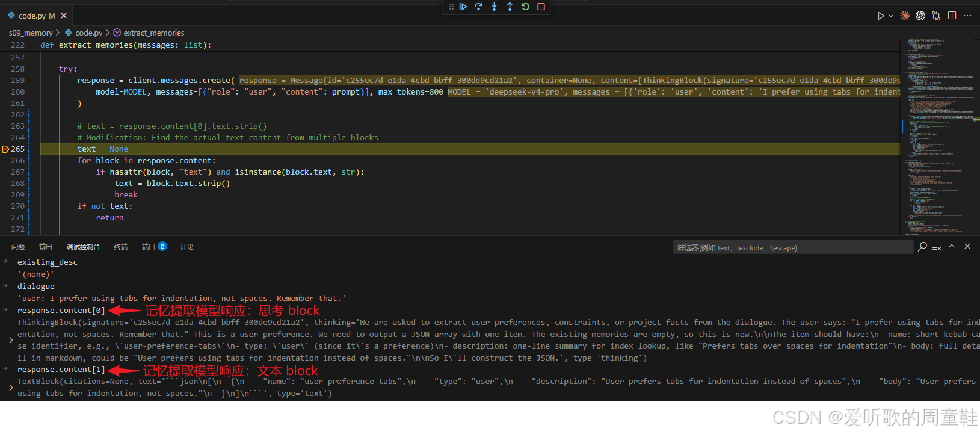
Task: Open the run options dropdown arrow
Action: point(891,16)
